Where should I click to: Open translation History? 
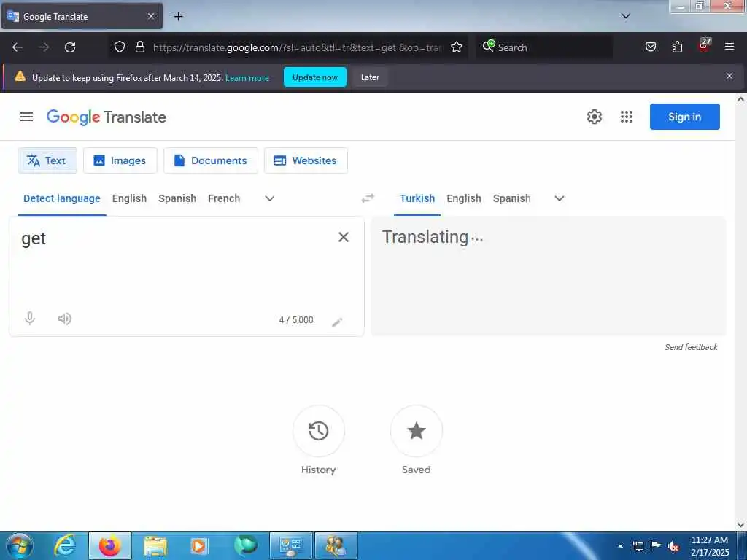pos(318,431)
